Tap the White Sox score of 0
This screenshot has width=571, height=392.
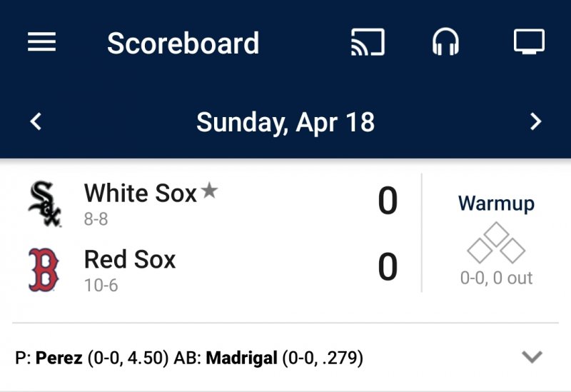click(388, 201)
